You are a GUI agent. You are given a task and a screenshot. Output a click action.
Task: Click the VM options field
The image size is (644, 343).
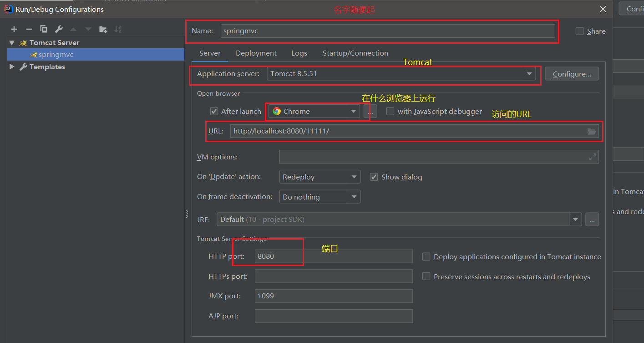(x=439, y=157)
